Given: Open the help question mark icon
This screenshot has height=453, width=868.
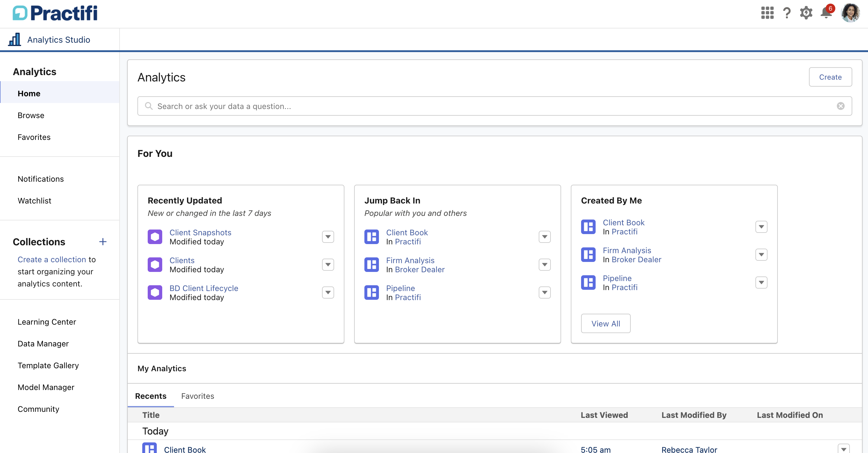Looking at the screenshot, I should pyautogui.click(x=787, y=13).
